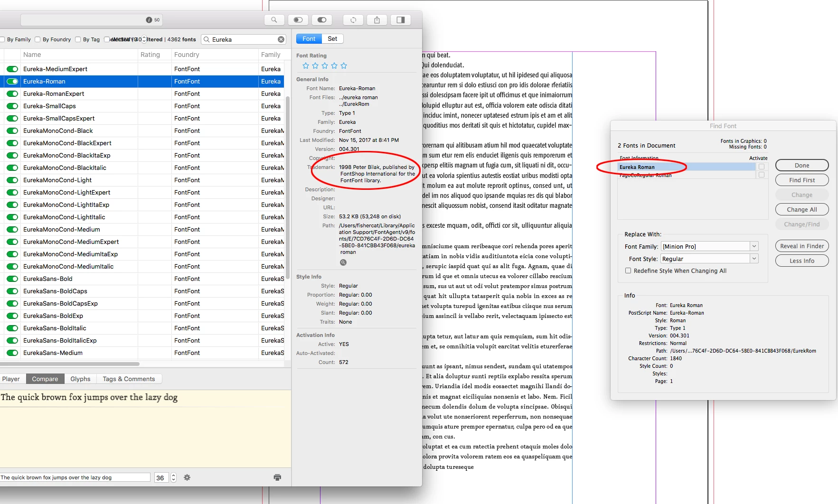
Task: Sort by the Family column header
Action: tap(272, 55)
